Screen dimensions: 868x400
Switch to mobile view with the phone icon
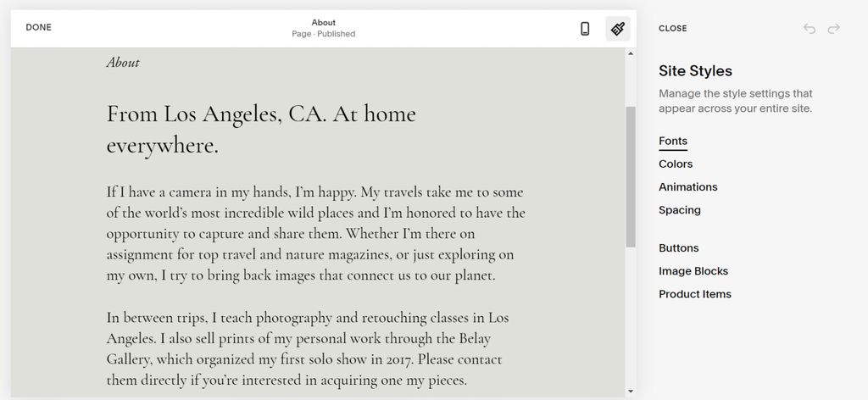(x=585, y=28)
